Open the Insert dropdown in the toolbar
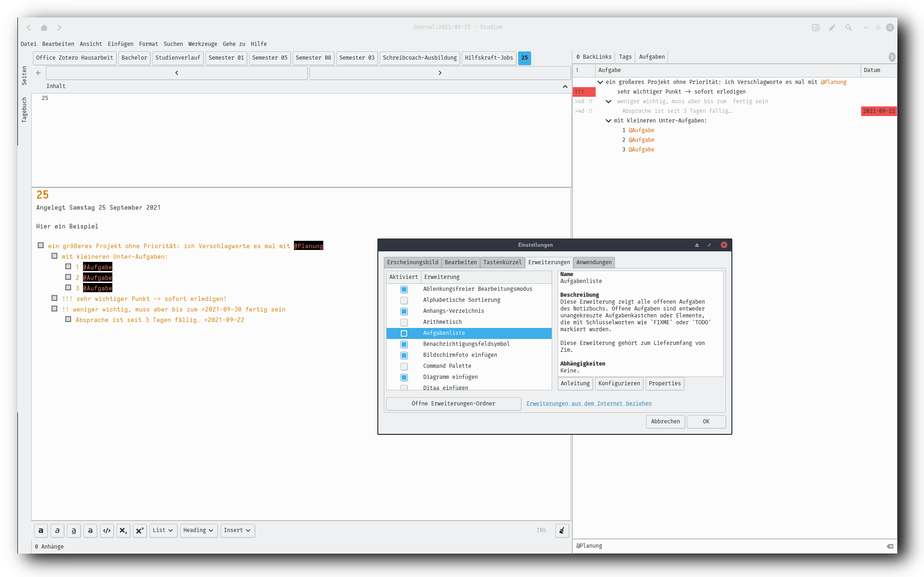The image size is (924, 577). click(x=237, y=531)
